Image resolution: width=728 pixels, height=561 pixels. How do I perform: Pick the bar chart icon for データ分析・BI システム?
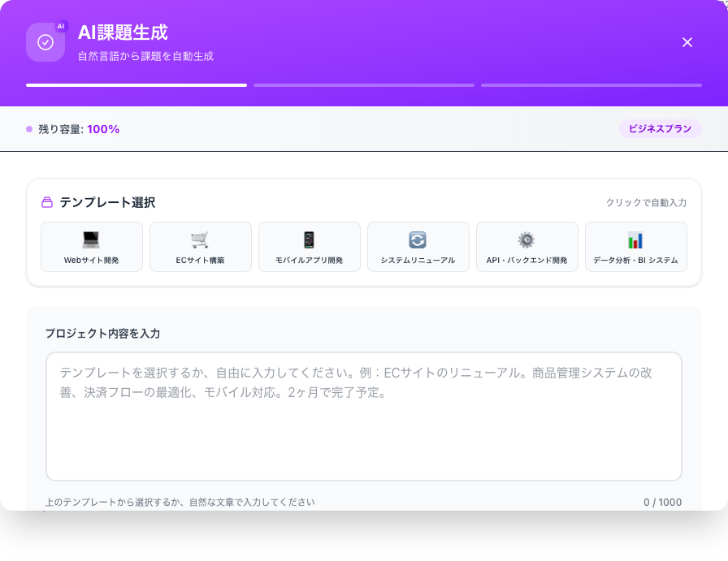(635, 240)
